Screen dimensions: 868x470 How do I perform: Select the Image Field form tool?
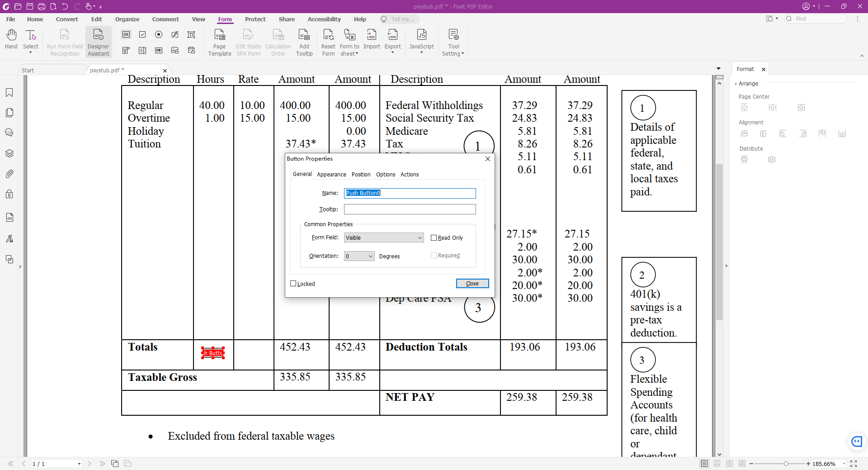coord(175,50)
